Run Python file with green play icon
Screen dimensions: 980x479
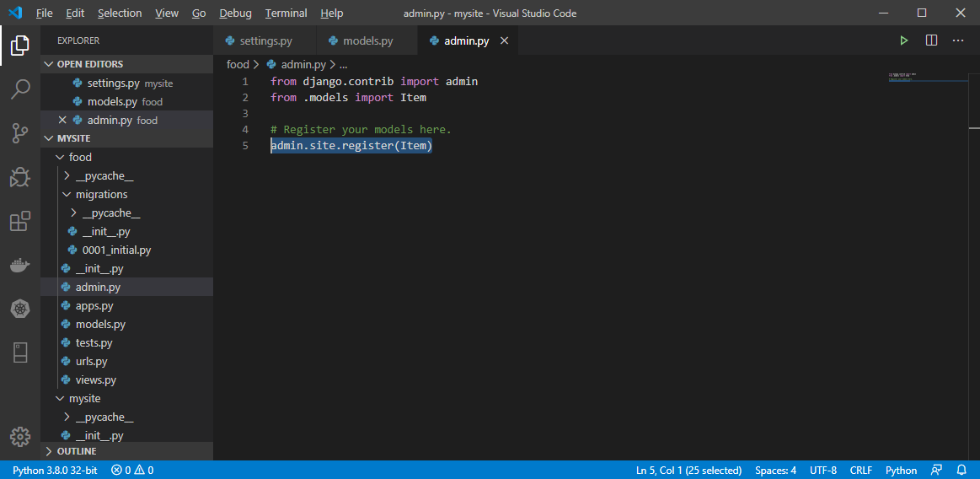904,40
